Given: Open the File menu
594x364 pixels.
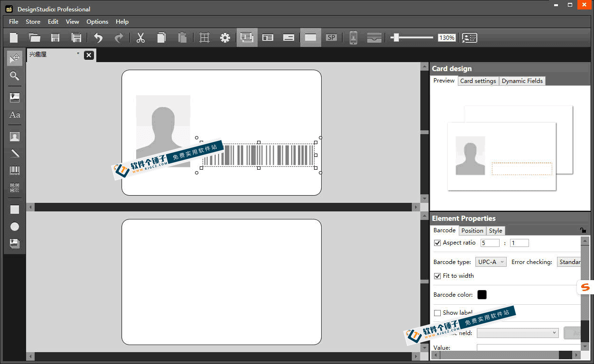Looking at the screenshot, I should click(14, 21).
